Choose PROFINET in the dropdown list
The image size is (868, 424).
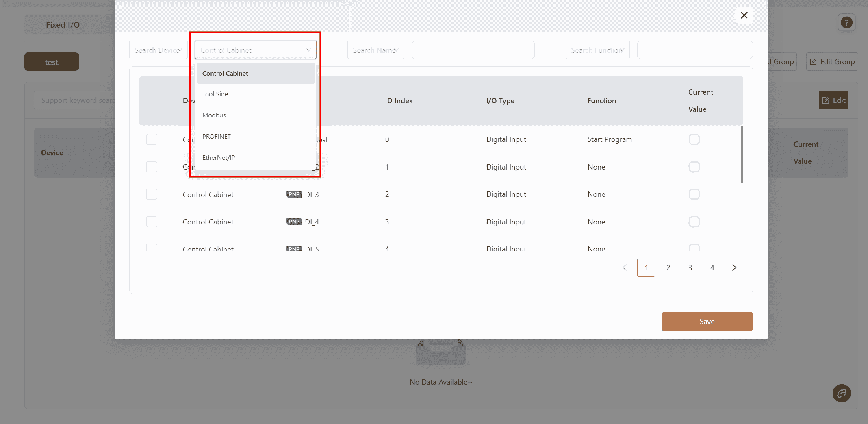[x=217, y=137]
